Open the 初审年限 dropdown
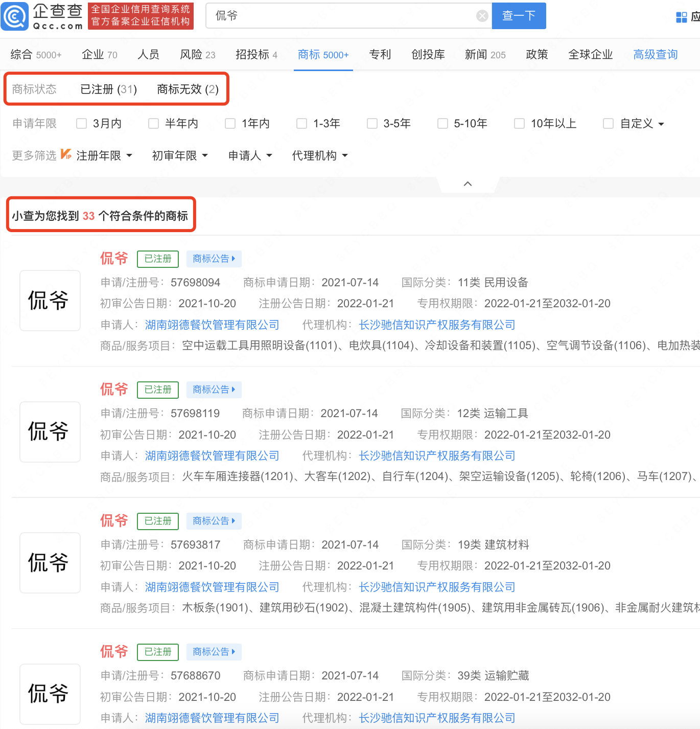Viewport: 700px width, 729px height. point(180,155)
